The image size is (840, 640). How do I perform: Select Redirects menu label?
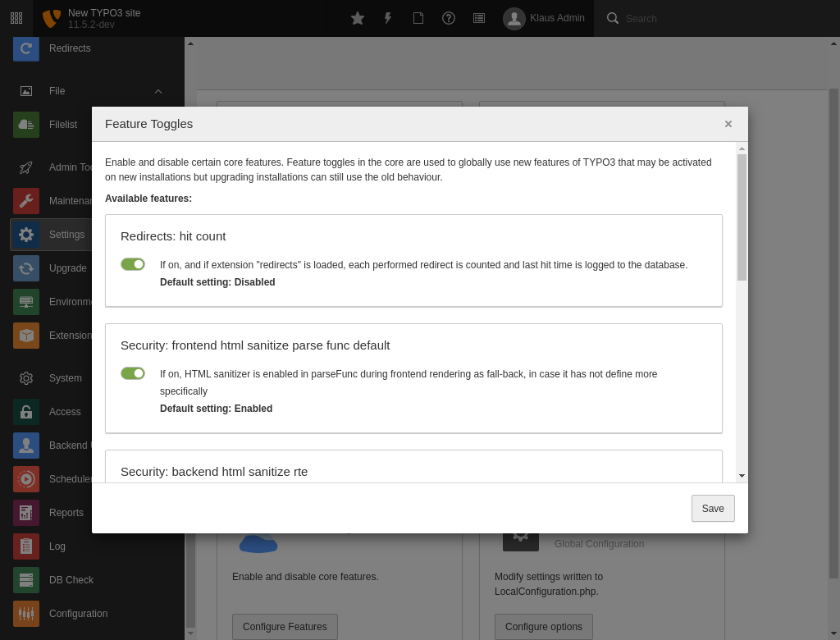[70, 48]
